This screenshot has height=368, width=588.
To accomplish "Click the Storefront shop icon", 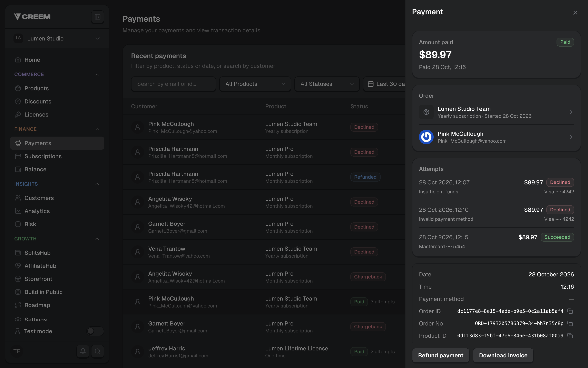I will [x=18, y=279].
